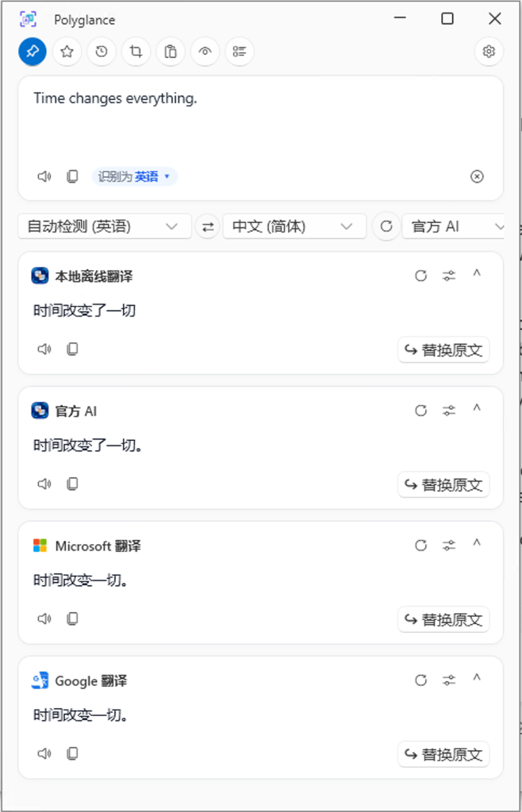This screenshot has height=812, width=522.
Task: Play audio of Google 翻译 result
Action: [44, 753]
